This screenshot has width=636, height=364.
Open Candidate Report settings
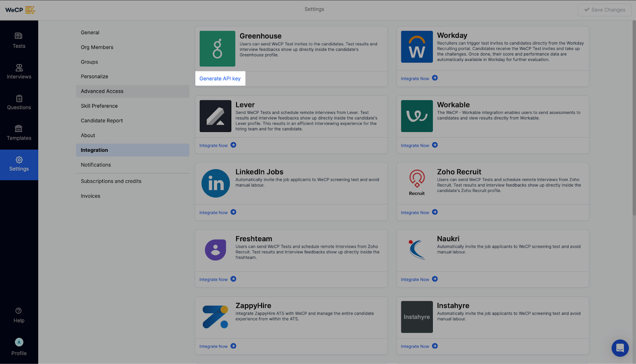click(x=133, y=121)
